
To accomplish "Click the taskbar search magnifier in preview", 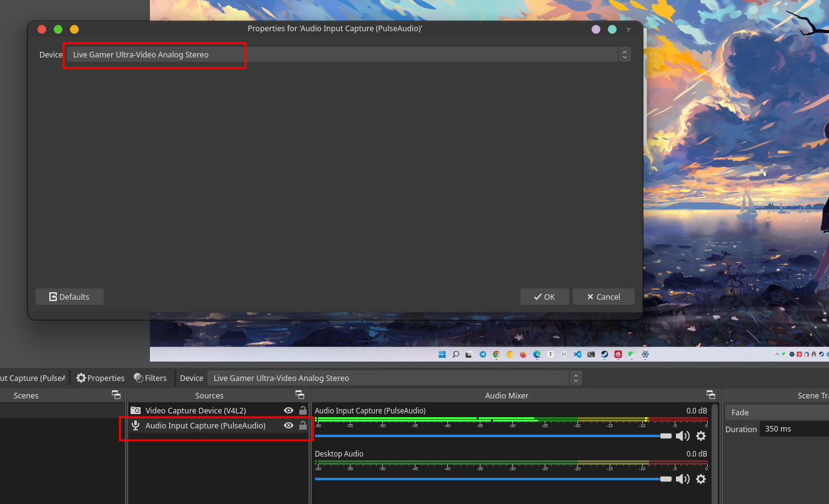I will (456, 354).
